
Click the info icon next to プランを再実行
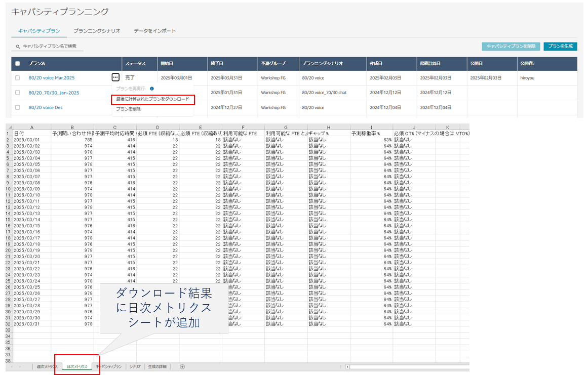click(x=152, y=89)
